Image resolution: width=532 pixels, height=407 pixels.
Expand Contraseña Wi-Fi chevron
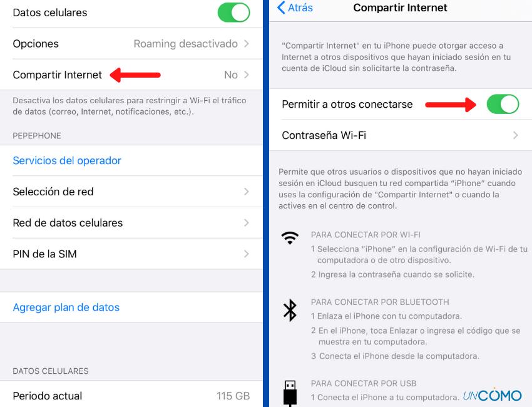516,135
